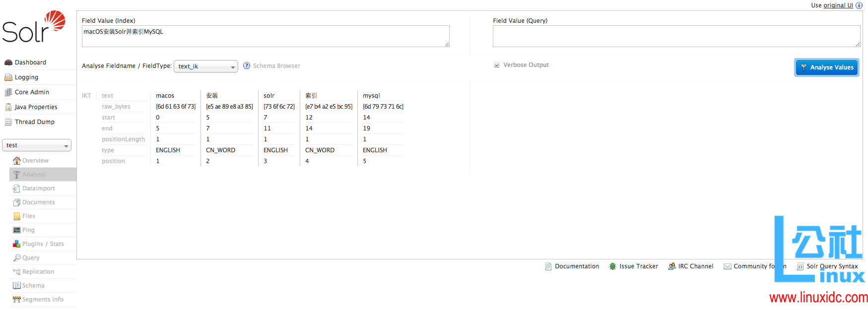Select Plugins / Stats in the core menu
The image size is (868, 310).
click(43, 244)
